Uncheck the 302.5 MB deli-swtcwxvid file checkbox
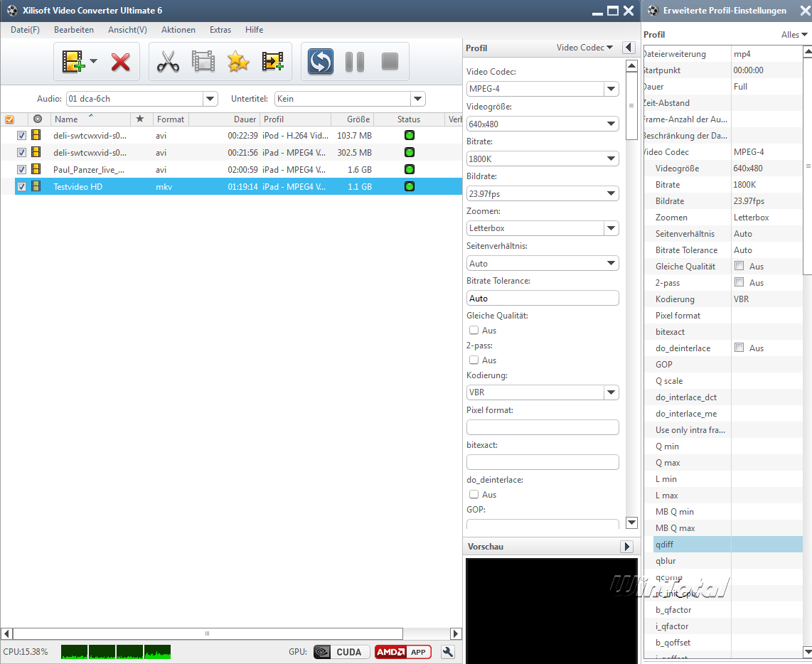 point(21,153)
